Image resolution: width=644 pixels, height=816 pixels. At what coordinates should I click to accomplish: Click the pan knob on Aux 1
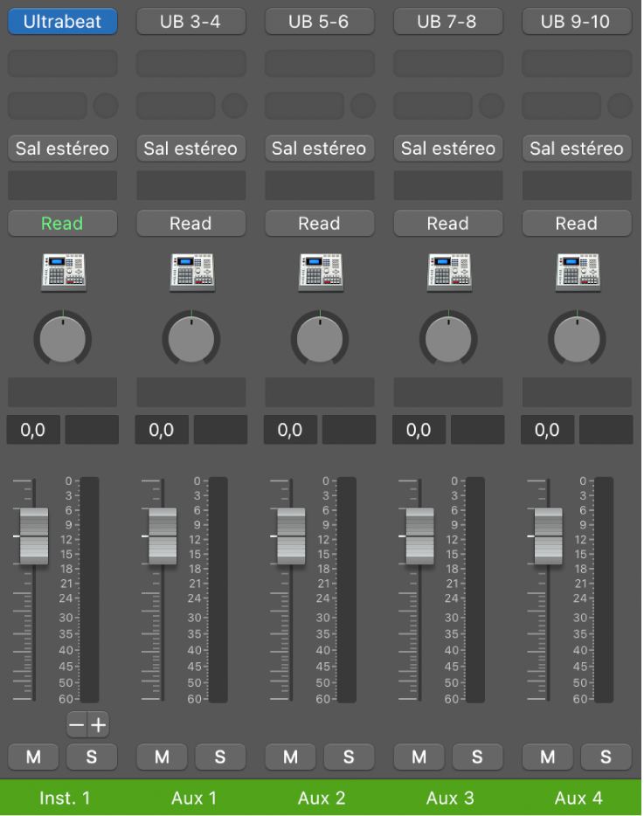[191, 339]
